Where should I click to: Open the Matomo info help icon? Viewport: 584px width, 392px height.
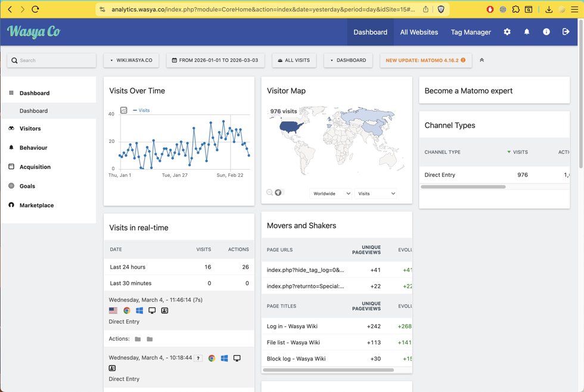pyautogui.click(x=546, y=32)
